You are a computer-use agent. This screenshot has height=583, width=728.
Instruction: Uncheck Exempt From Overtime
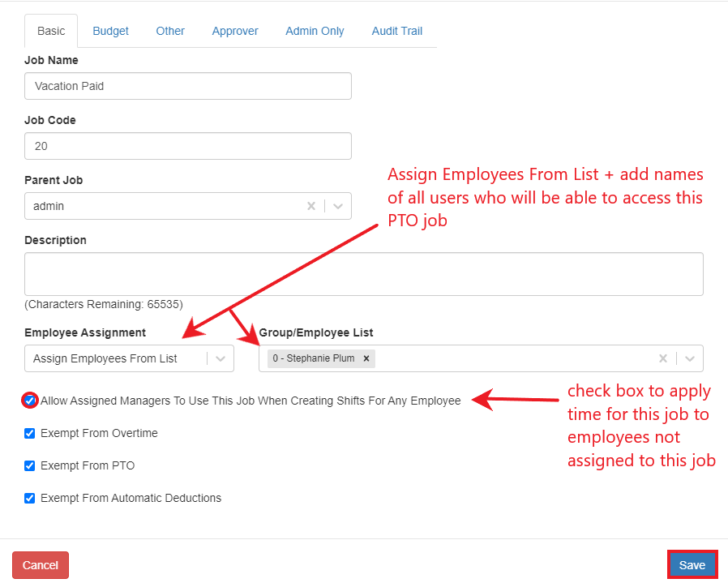point(29,433)
